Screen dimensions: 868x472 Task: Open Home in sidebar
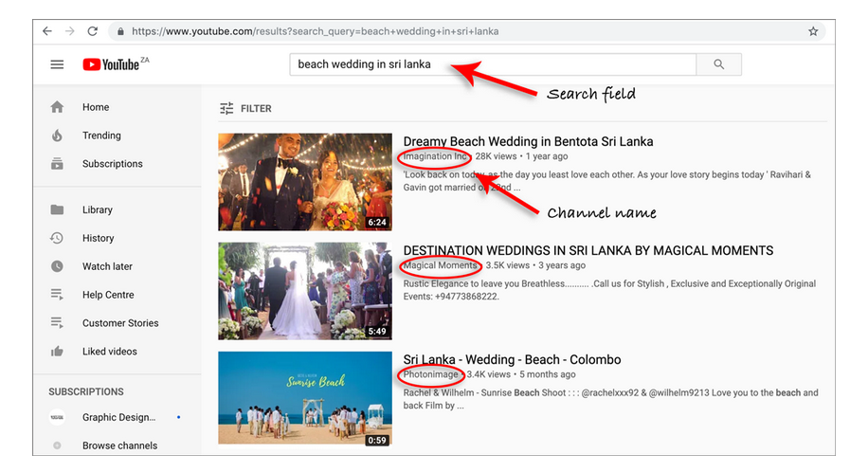[x=95, y=107]
